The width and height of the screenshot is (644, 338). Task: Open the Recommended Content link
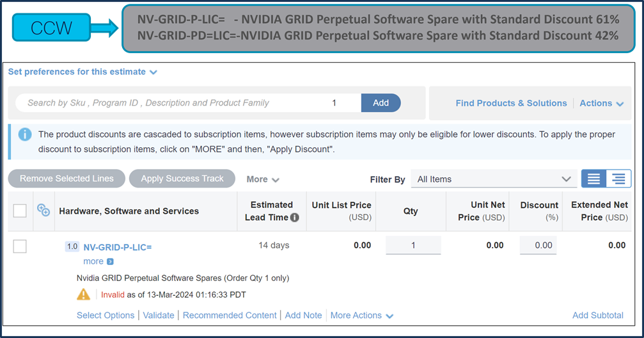coord(230,316)
